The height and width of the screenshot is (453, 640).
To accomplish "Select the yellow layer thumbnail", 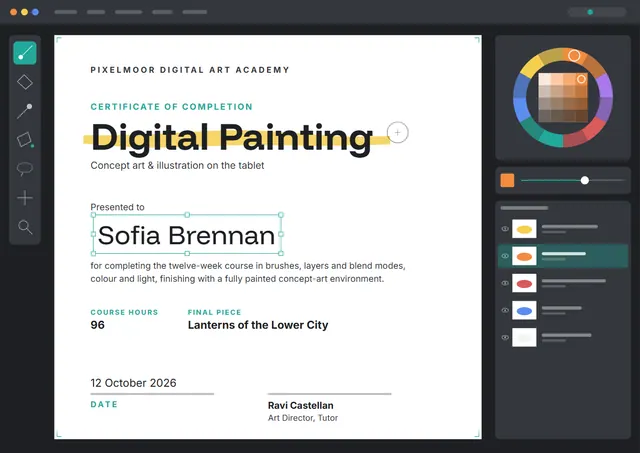I will (524, 229).
